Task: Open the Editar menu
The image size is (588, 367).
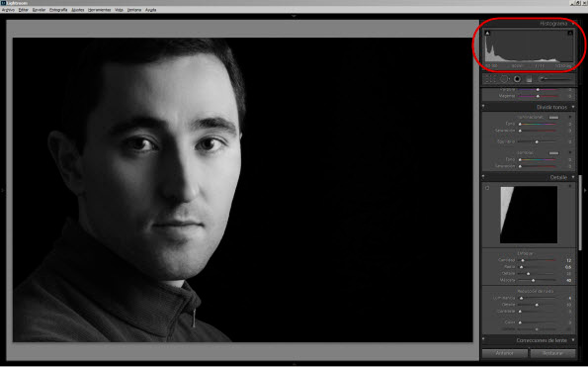Action: 24,10
